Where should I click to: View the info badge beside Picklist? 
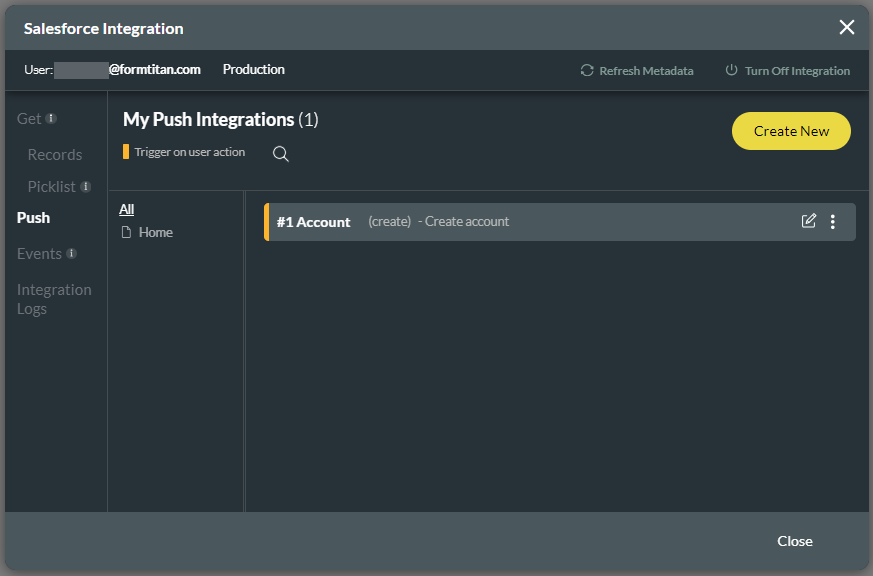coord(86,185)
